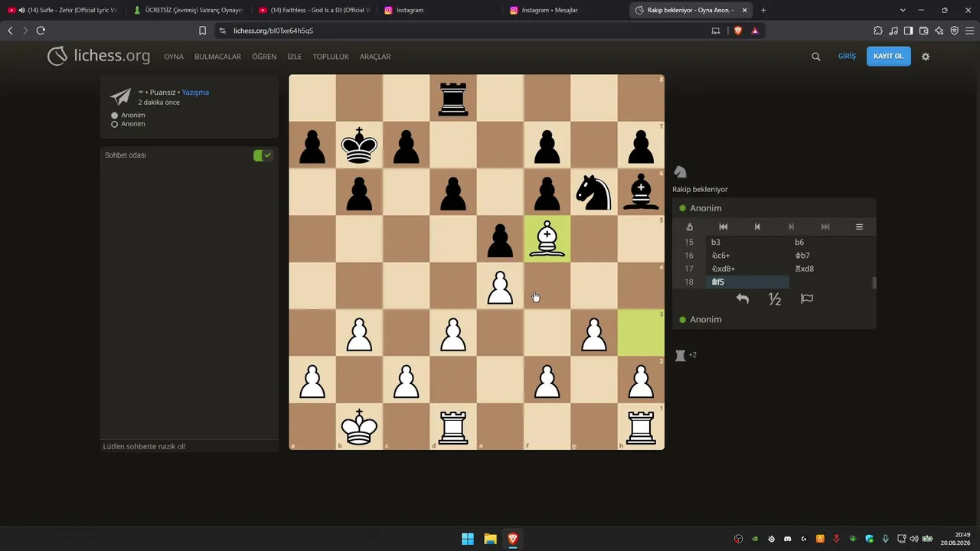Select the black king on b7

click(x=359, y=145)
